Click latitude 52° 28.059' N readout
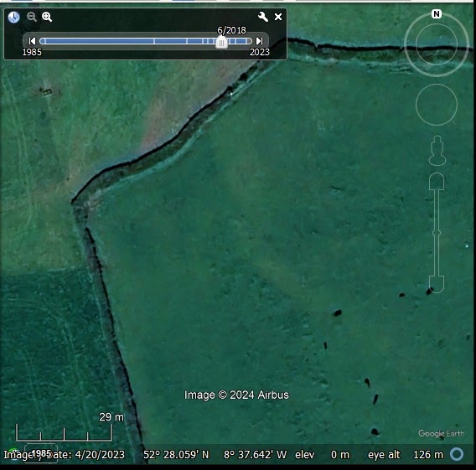The height and width of the screenshot is (470, 476). [176, 455]
